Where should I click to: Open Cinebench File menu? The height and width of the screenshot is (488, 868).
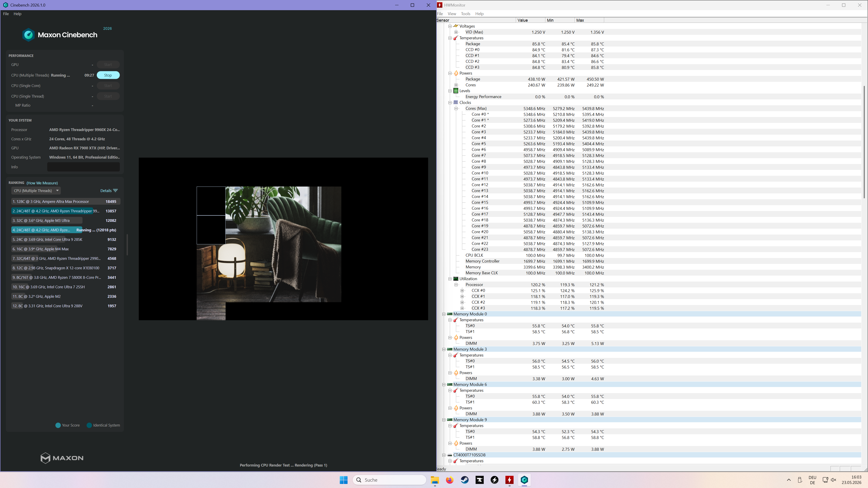coord(6,14)
